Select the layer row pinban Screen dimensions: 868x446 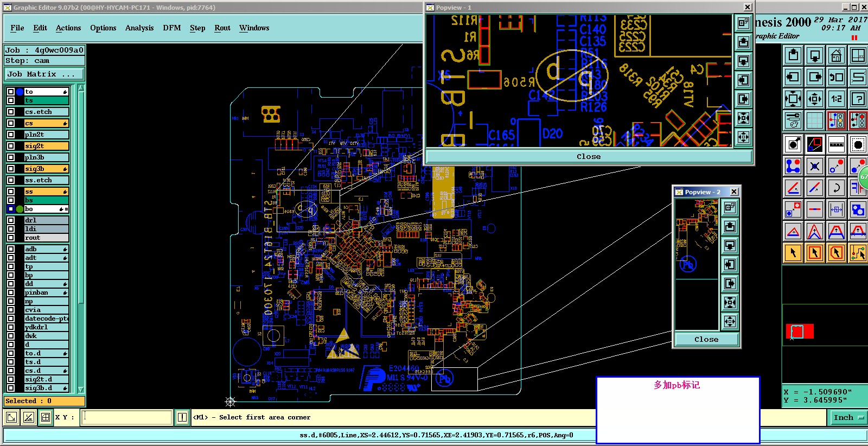(x=47, y=292)
